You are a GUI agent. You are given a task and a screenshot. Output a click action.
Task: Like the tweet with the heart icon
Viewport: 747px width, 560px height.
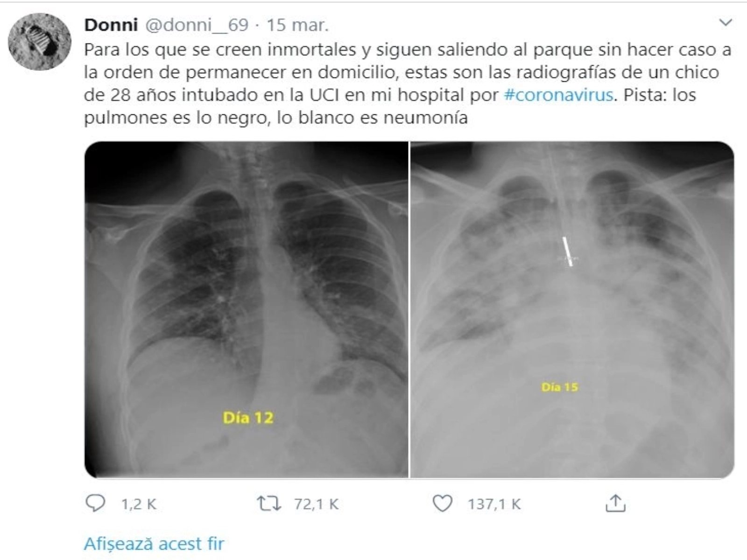(442, 504)
